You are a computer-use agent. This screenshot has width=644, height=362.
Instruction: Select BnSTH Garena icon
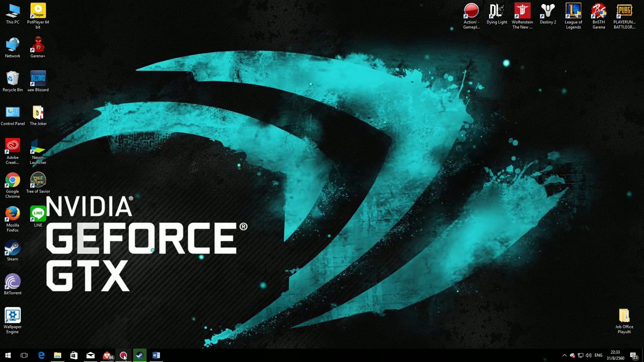point(599,16)
